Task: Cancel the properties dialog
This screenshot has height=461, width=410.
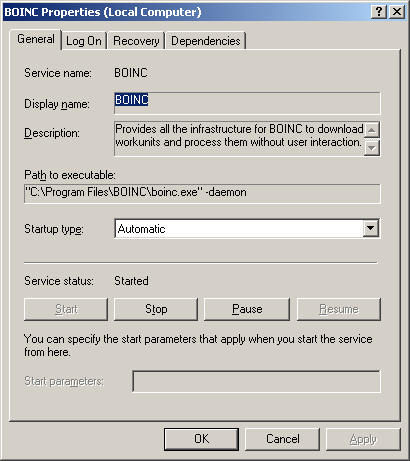Action: click(x=283, y=439)
